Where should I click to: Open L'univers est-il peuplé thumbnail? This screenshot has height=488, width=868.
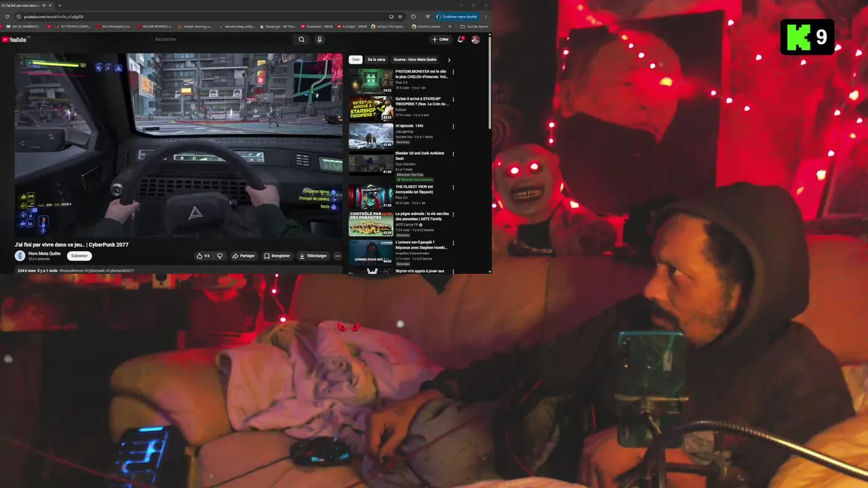click(371, 251)
